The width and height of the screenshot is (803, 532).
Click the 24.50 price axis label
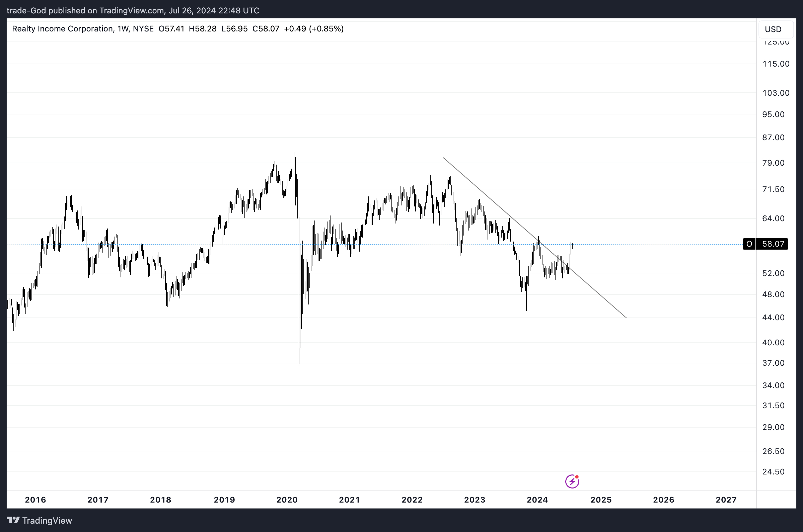[773, 472]
